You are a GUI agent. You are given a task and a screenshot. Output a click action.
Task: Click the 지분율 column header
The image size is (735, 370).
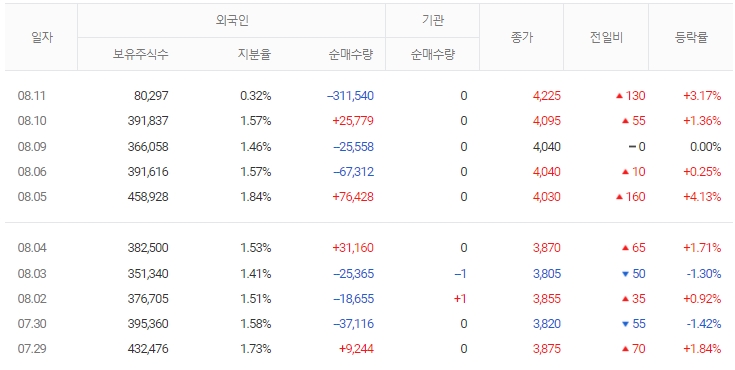click(x=255, y=54)
